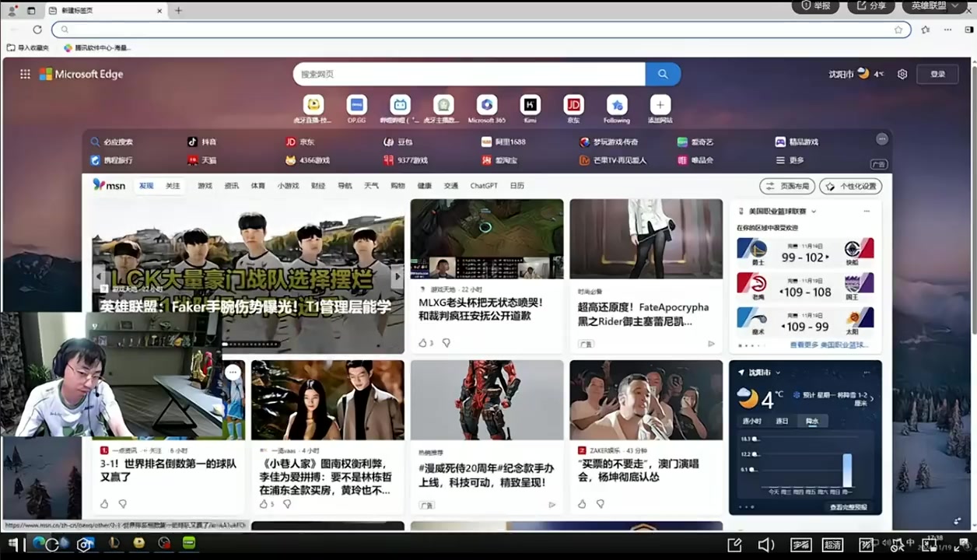The height and width of the screenshot is (560, 977).
Task: Click the Windows Start button
Action: [12, 544]
